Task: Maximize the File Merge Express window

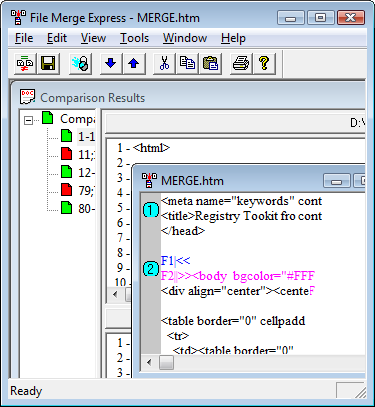Action: (x=320, y=18)
